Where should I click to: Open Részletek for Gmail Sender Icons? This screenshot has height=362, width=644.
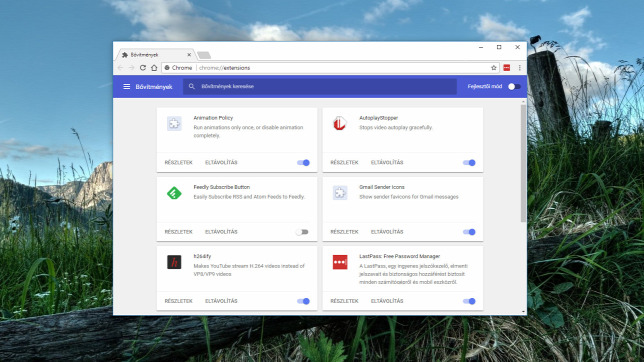point(344,232)
